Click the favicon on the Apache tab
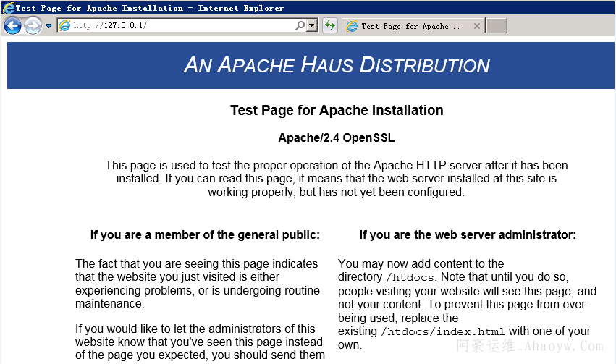 tap(352, 26)
